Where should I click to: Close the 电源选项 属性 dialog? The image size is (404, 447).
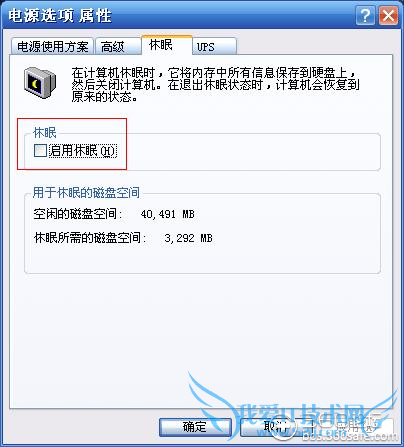tap(388, 16)
